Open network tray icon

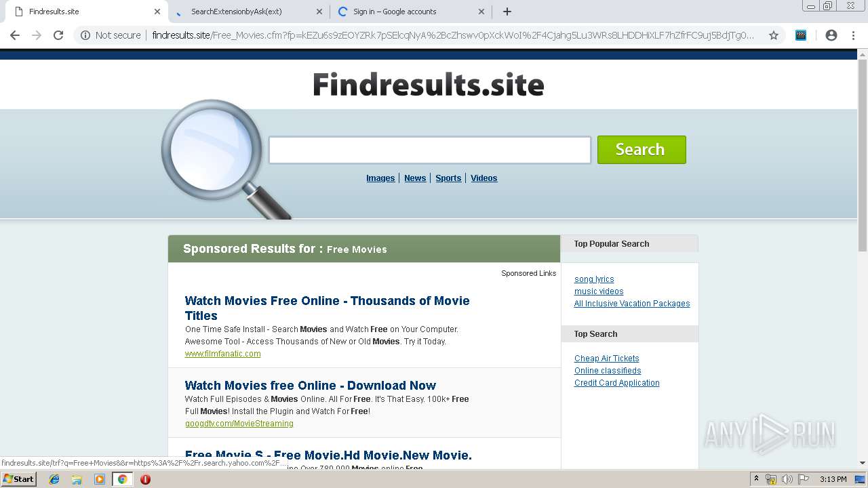[x=771, y=479]
